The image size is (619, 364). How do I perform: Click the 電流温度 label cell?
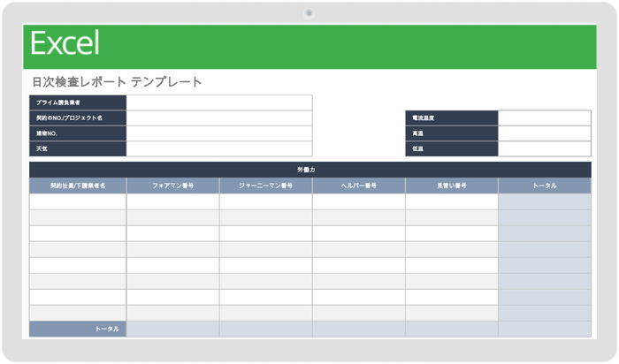[452, 118]
